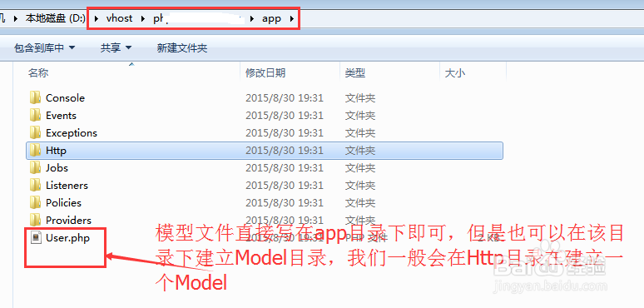Select the User.php file name

pyautogui.click(x=67, y=238)
